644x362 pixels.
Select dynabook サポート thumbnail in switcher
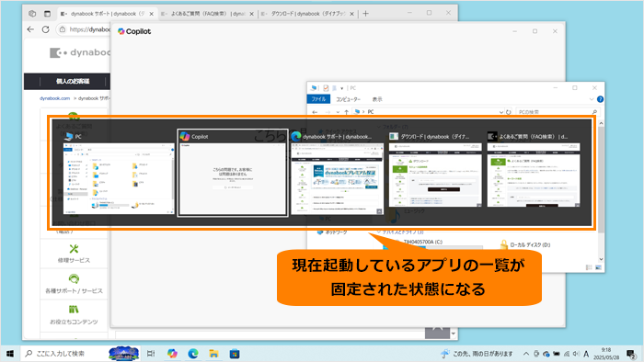337,178
